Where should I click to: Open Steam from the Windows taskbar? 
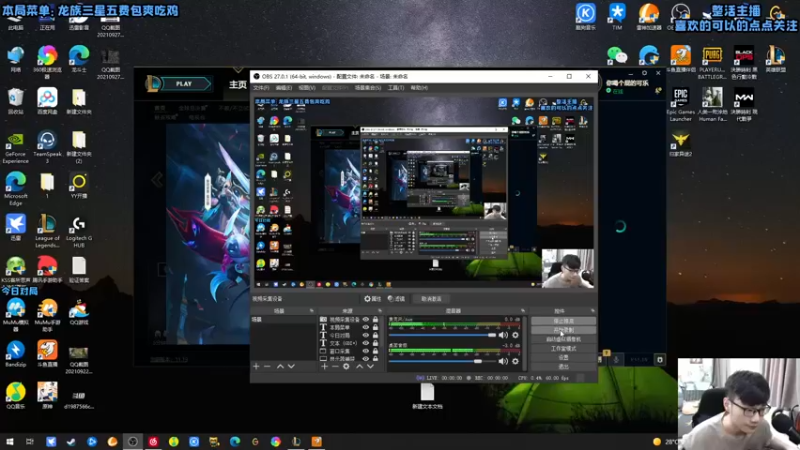(71, 442)
